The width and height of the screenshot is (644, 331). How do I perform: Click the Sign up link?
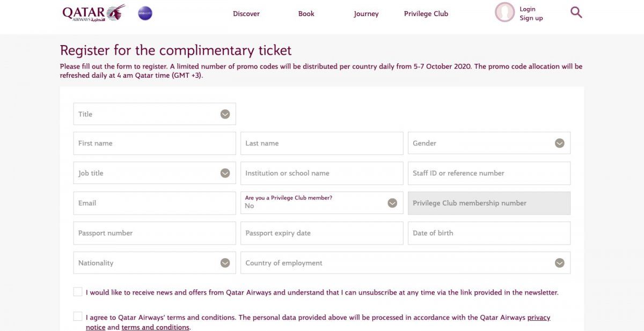(x=531, y=18)
